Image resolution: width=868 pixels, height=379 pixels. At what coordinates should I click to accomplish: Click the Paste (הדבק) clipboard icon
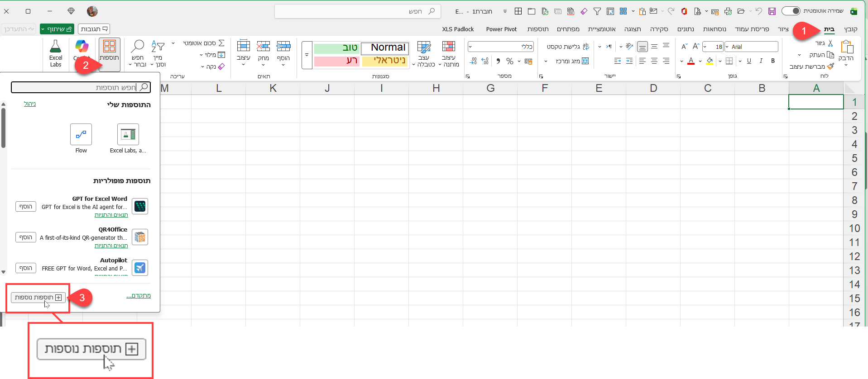(846, 47)
